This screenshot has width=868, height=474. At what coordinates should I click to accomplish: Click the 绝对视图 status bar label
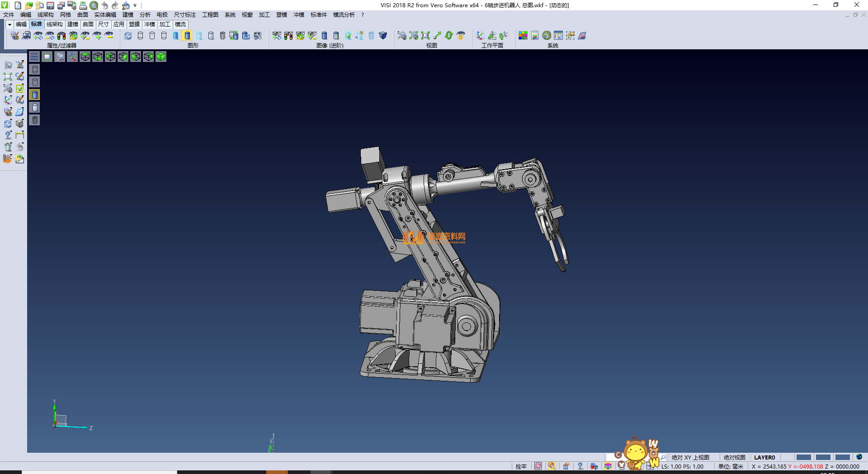(734, 457)
